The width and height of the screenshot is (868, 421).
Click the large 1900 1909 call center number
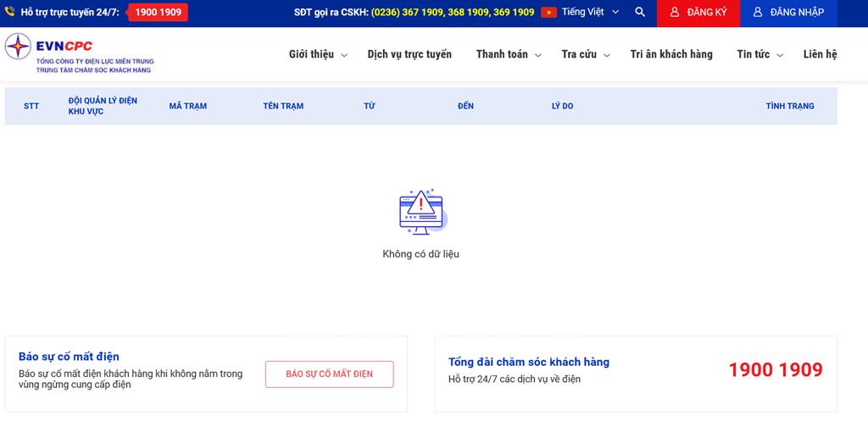(776, 370)
